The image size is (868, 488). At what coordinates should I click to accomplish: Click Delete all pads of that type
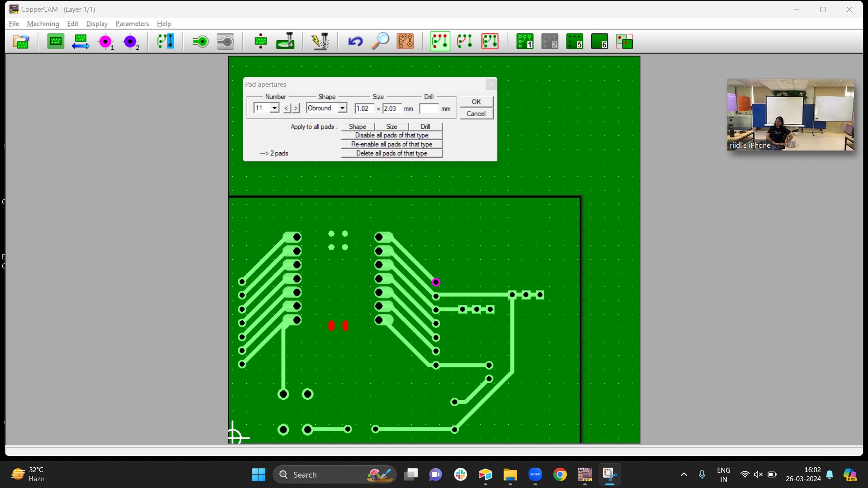[392, 153]
